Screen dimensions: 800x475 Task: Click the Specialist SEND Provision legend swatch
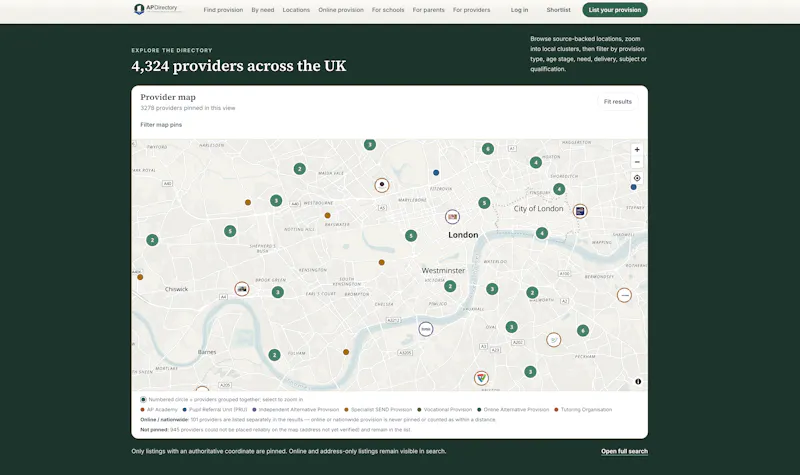(346, 410)
